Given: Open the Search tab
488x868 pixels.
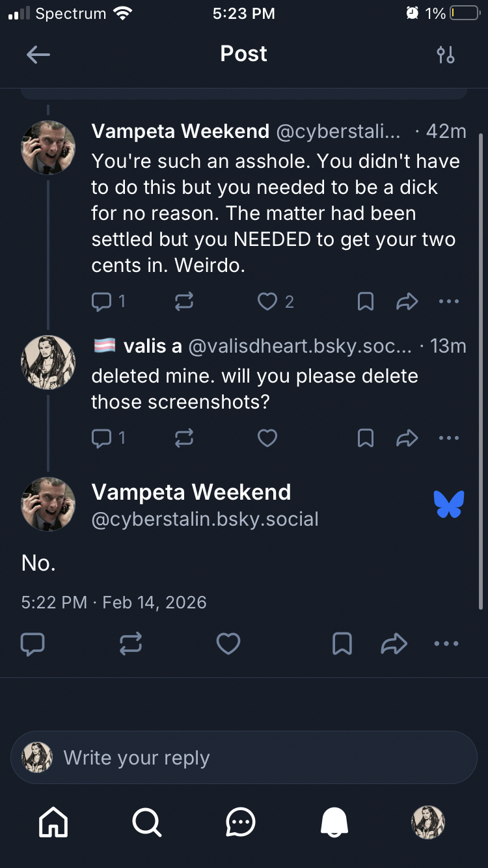Looking at the screenshot, I should [147, 822].
